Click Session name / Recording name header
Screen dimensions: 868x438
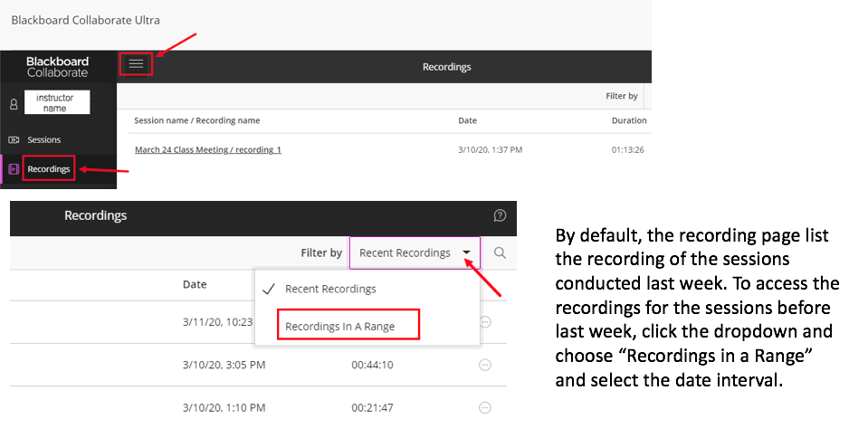[197, 120]
